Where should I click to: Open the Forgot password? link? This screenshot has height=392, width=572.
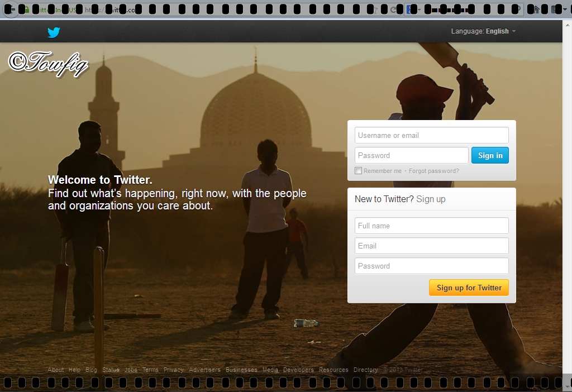433,171
